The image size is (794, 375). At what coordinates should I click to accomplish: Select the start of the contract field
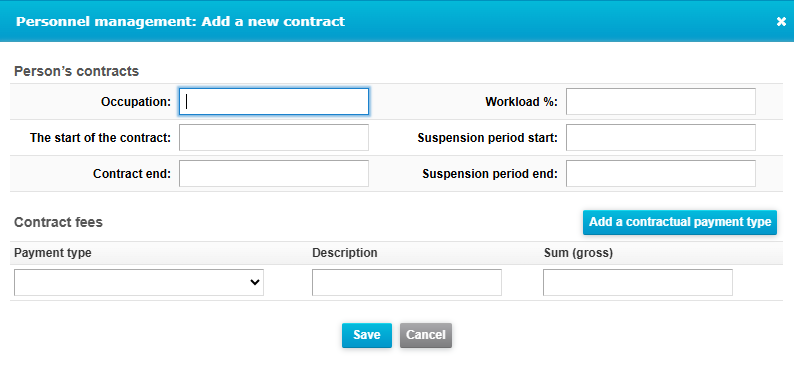point(274,138)
